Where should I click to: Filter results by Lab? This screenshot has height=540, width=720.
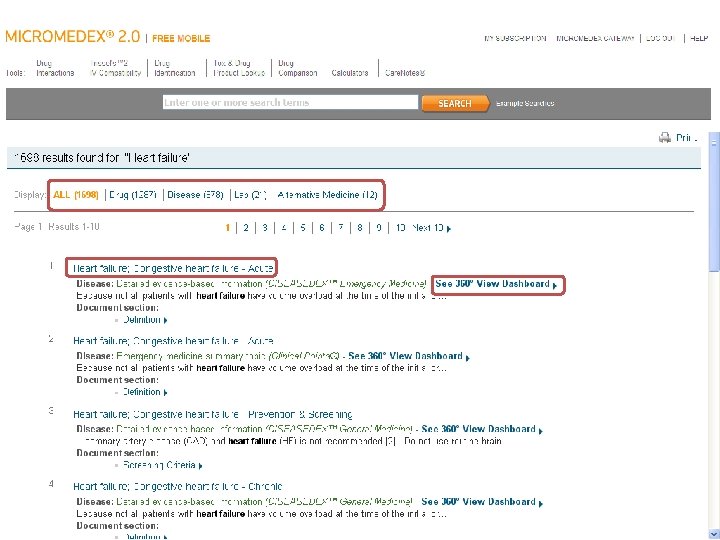tap(250, 195)
